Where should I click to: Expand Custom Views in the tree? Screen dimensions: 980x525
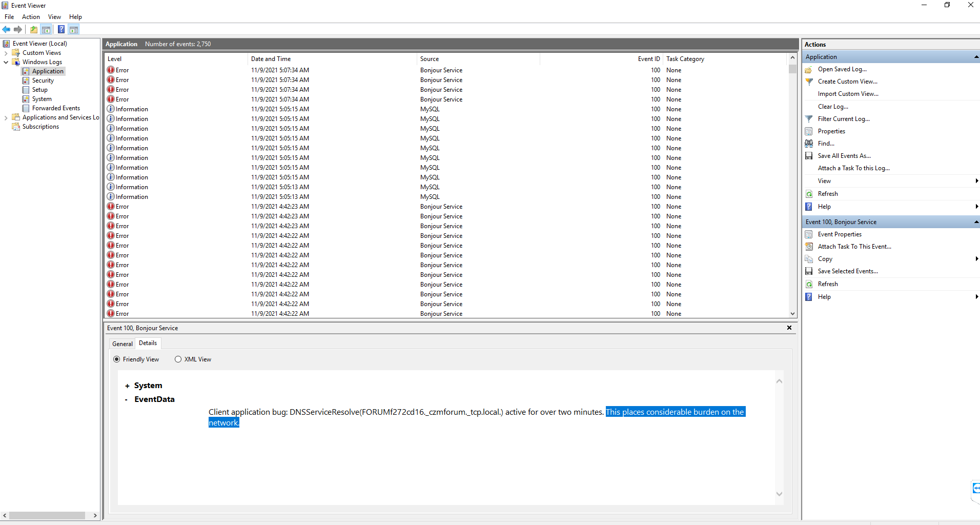click(6, 53)
